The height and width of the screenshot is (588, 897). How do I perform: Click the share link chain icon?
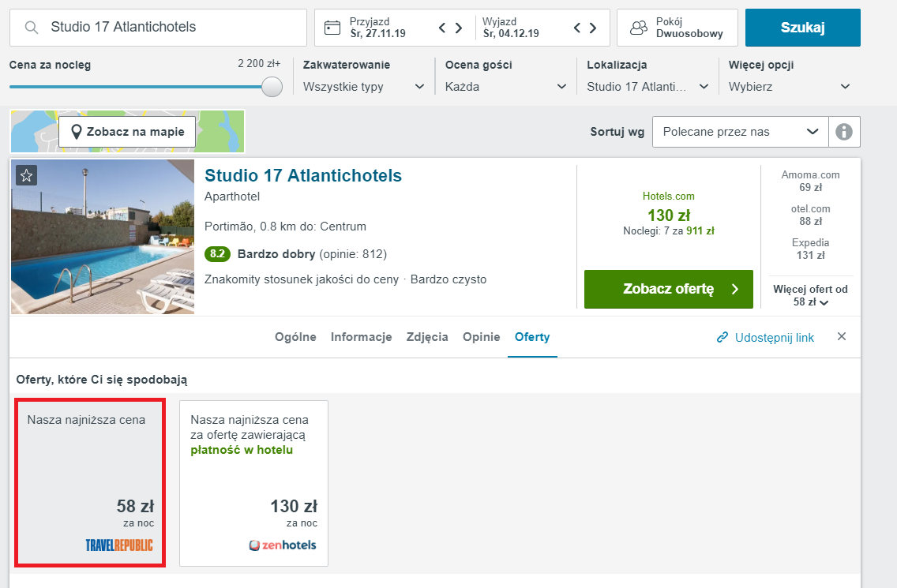tap(722, 338)
